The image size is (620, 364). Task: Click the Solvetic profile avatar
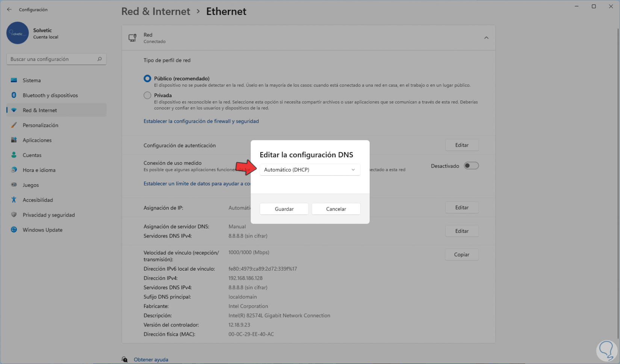click(x=18, y=33)
